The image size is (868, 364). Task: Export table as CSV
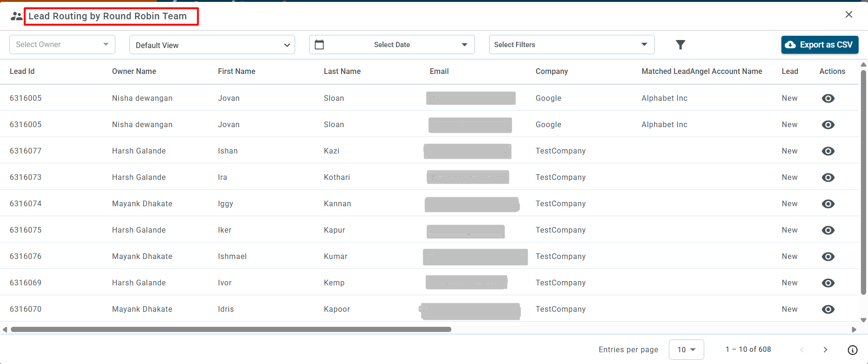click(820, 45)
